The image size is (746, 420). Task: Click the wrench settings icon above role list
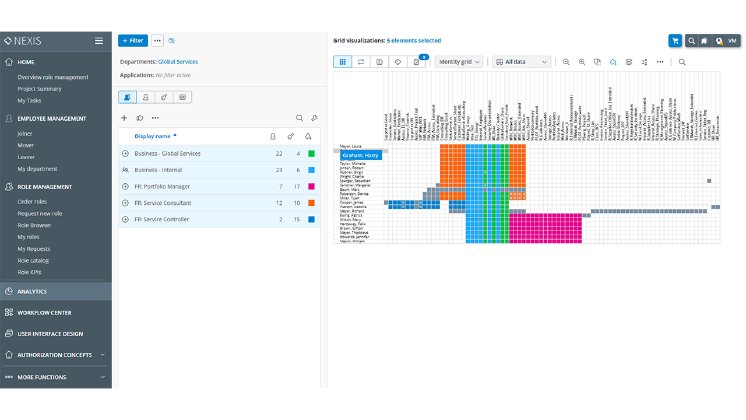[x=314, y=117]
